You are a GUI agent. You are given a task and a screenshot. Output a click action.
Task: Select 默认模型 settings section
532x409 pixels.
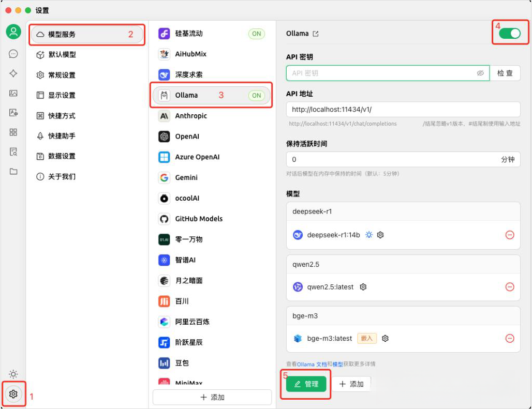pos(87,55)
